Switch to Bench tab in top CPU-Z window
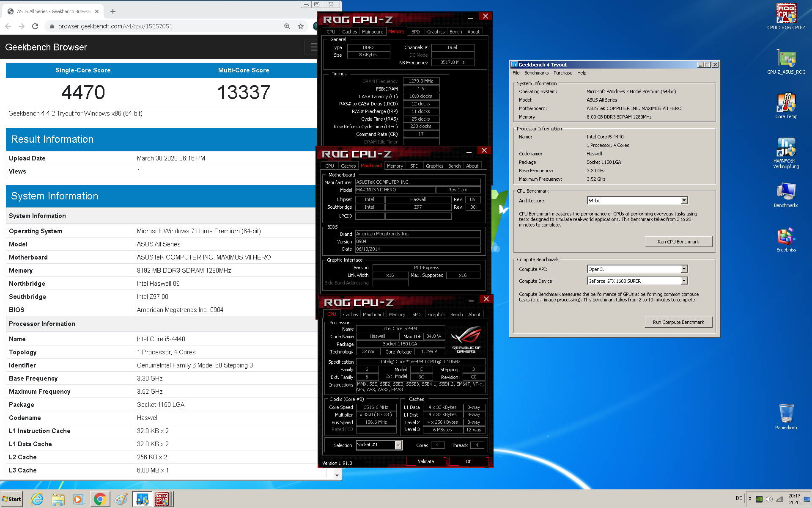 (x=455, y=32)
